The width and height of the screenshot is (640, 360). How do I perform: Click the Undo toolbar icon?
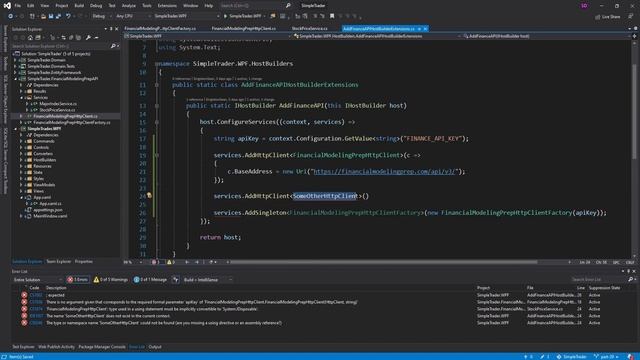[68, 16]
